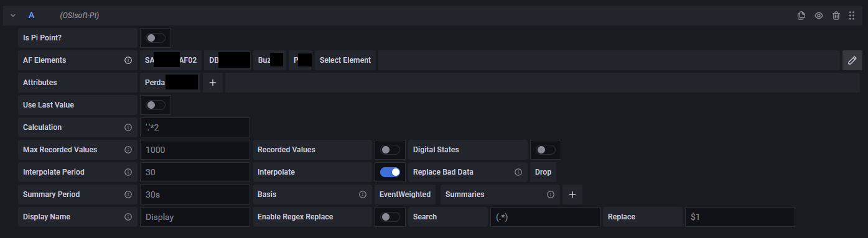
Task: Show the Basis info icon
Action: [x=362, y=195]
